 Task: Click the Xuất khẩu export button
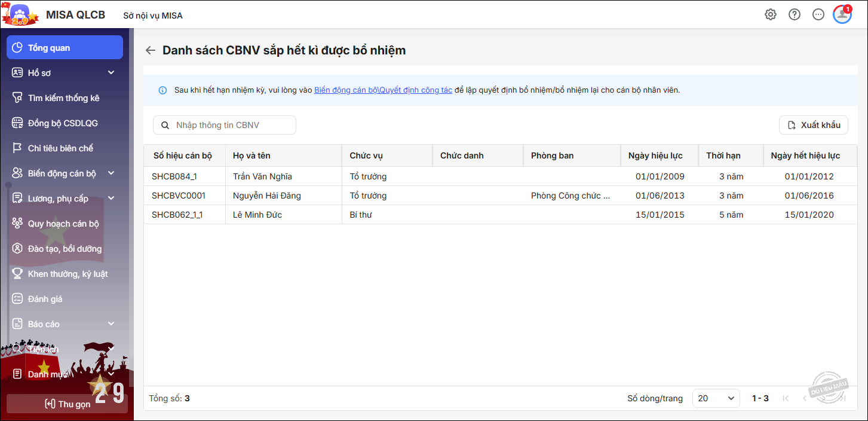pos(813,125)
